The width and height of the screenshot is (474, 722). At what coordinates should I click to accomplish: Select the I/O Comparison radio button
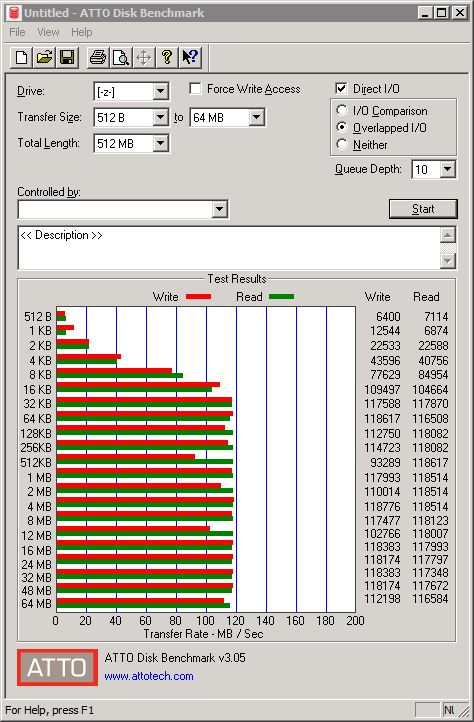pyautogui.click(x=342, y=111)
